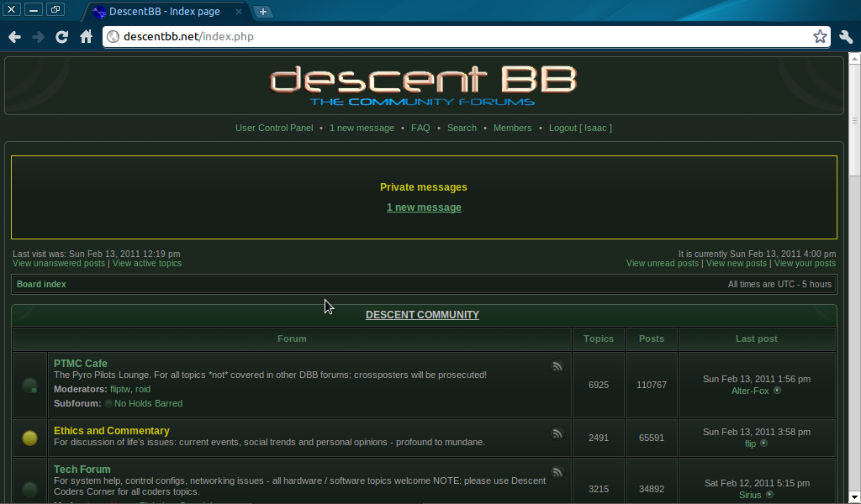Viewport: 861px width, 504px height.
Task: Click Ethics and Commentary unread status icon
Action: 29,438
